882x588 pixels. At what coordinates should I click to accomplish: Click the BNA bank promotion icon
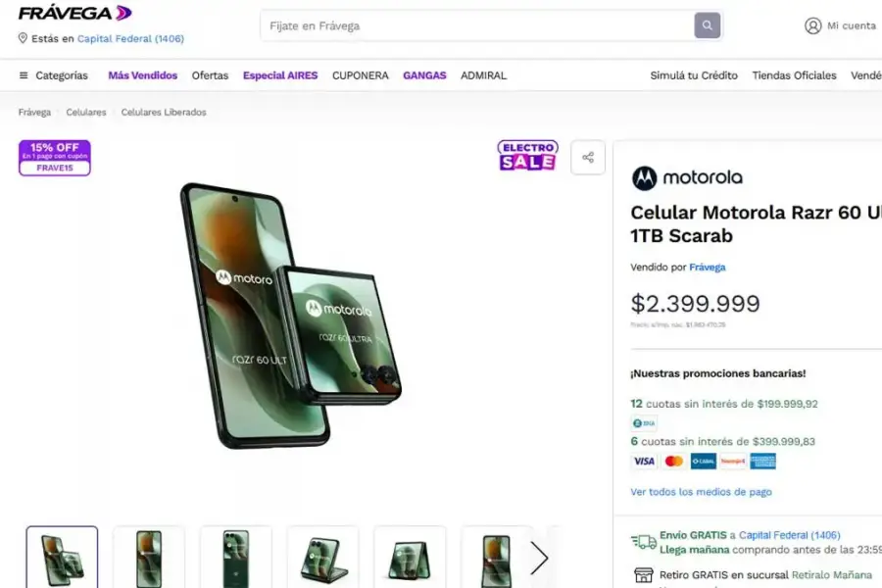click(x=644, y=422)
